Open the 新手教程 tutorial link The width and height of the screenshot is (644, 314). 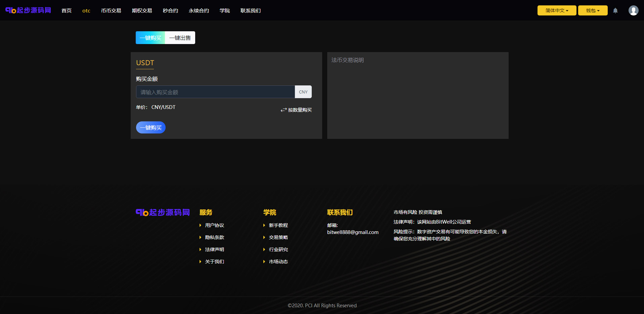pyautogui.click(x=278, y=225)
